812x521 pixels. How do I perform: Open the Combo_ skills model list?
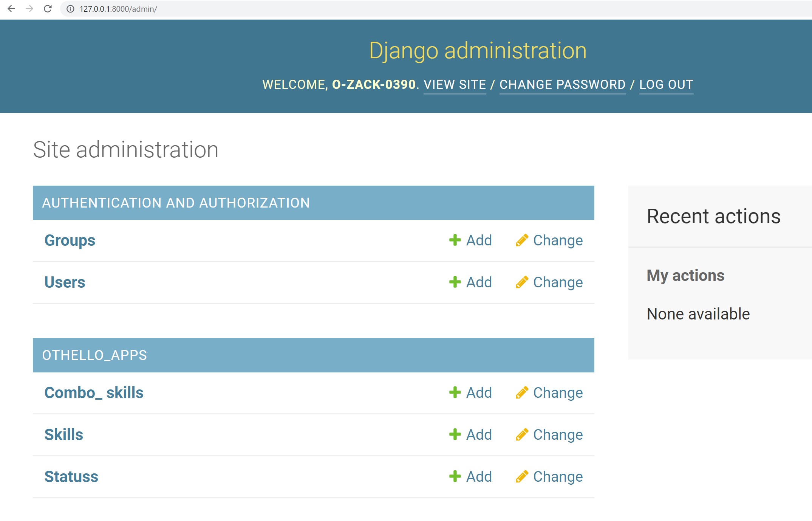click(94, 393)
